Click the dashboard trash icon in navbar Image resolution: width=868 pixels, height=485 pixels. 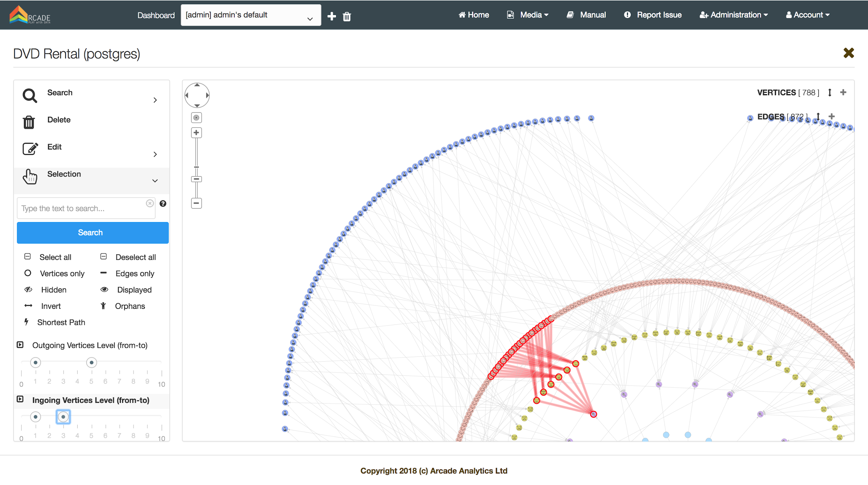coord(347,17)
